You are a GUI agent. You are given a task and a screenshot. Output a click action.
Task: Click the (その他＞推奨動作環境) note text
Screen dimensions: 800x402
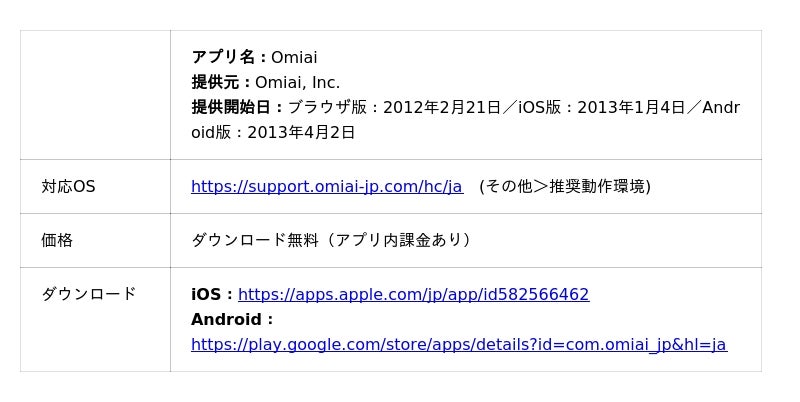565,186
